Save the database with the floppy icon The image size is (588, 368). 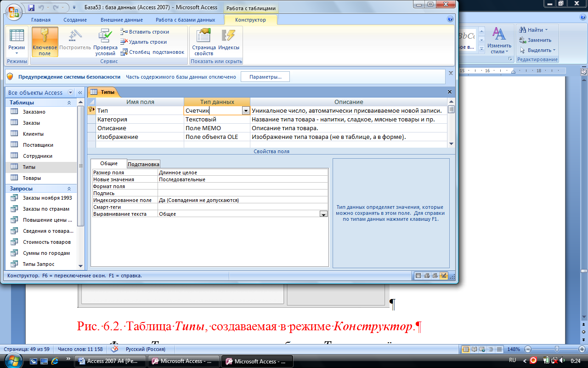(31, 8)
